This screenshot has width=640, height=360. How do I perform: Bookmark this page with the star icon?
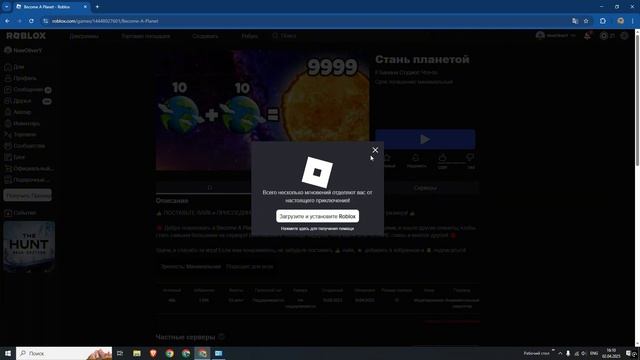click(x=586, y=21)
